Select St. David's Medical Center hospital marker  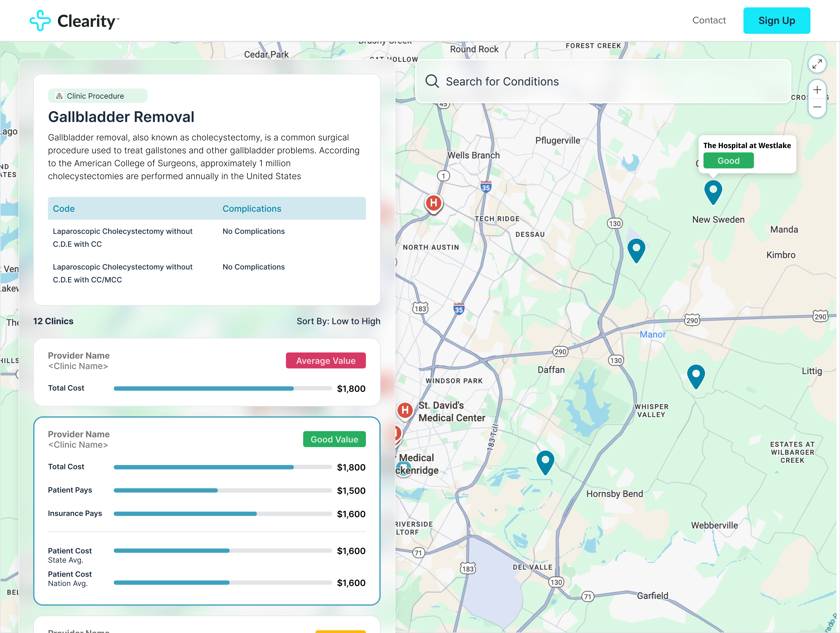405,410
